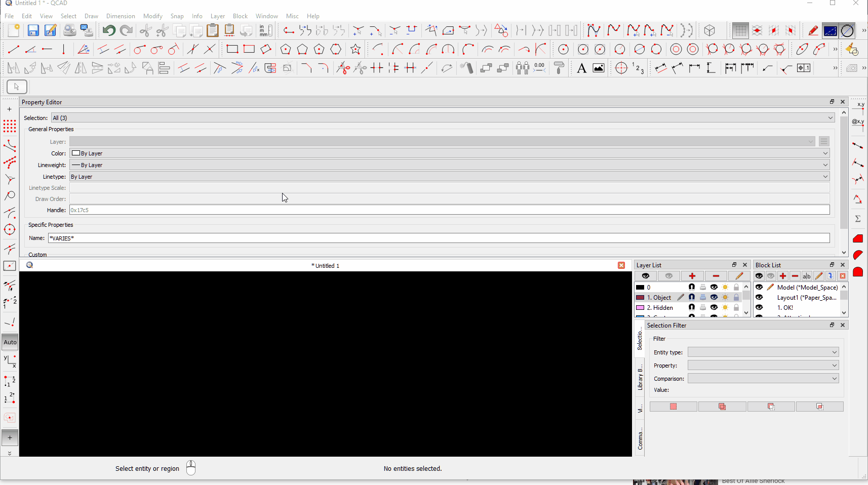Image resolution: width=868 pixels, height=485 pixels.
Task: Click the Name field showing *VARIES*
Action: pyautogui.click(x=439, y=238)
